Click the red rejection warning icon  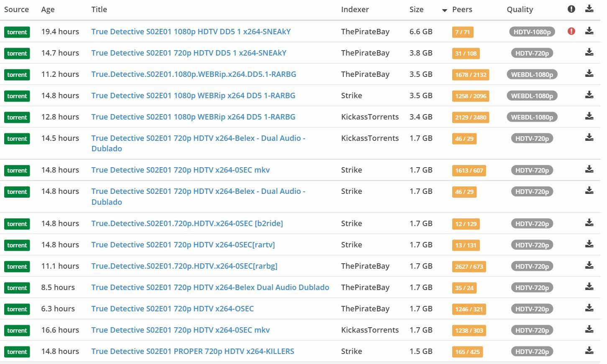(571, 31)
